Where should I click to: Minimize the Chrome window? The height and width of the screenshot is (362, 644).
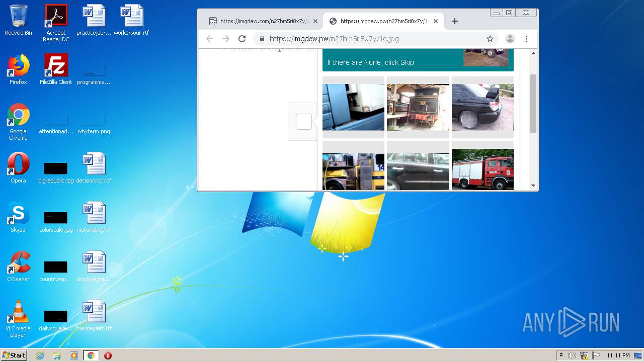click(x=497, y=13)
